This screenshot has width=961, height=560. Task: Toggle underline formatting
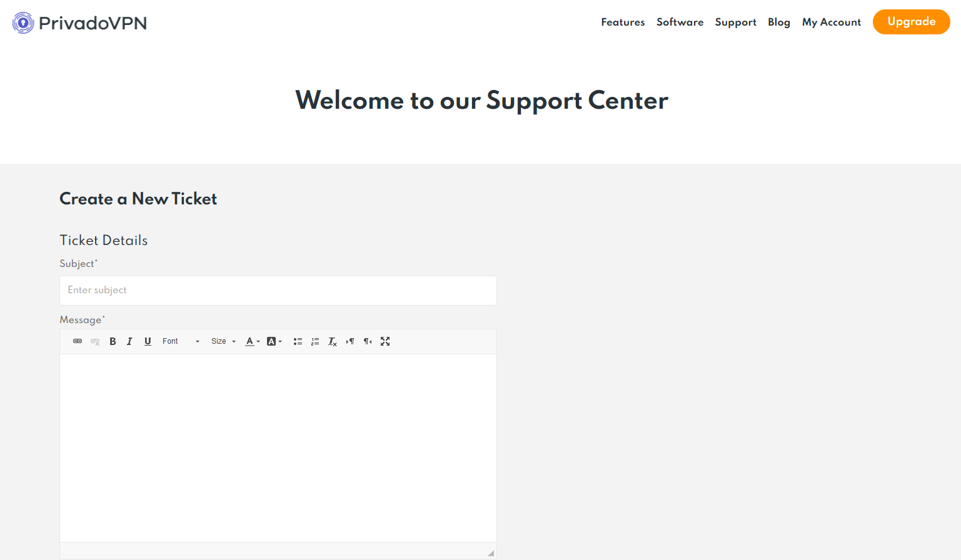pos(148,341)
